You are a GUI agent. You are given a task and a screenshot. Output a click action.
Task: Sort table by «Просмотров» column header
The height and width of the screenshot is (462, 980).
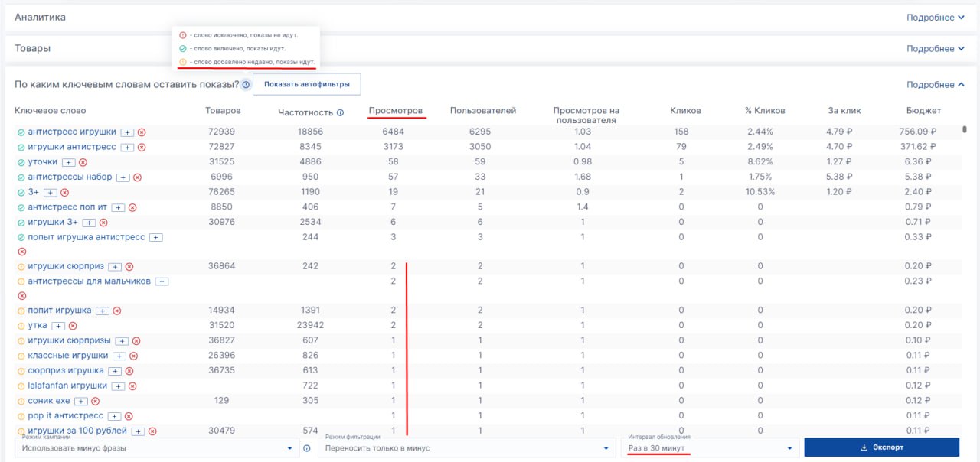(396, 111)
